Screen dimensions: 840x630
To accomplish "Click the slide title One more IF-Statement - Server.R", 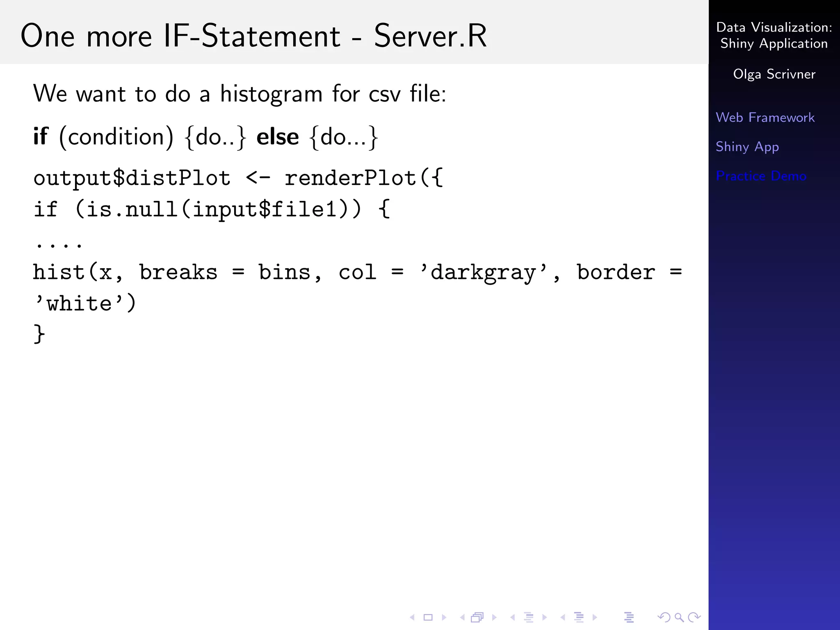I will [x=254, y=36].
